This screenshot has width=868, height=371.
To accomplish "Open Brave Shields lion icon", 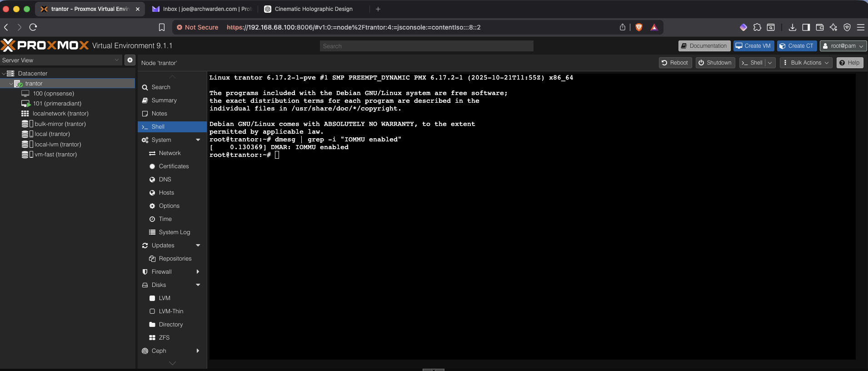I will click(639, 27).
